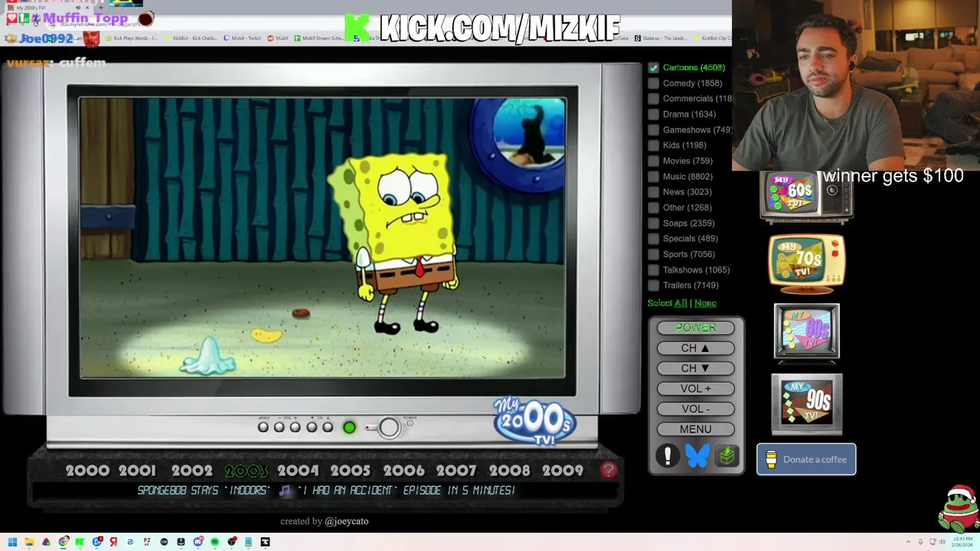Select the year 2006 tab
The image size is (980, 551).
tap(403, 471)
